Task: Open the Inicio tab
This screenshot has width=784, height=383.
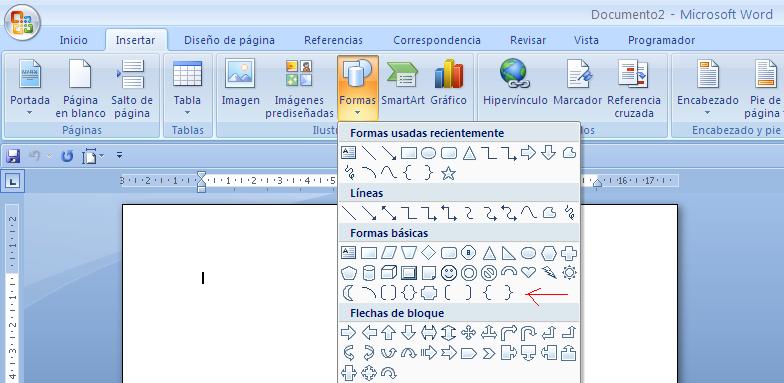Action: (x=74, y=40)
